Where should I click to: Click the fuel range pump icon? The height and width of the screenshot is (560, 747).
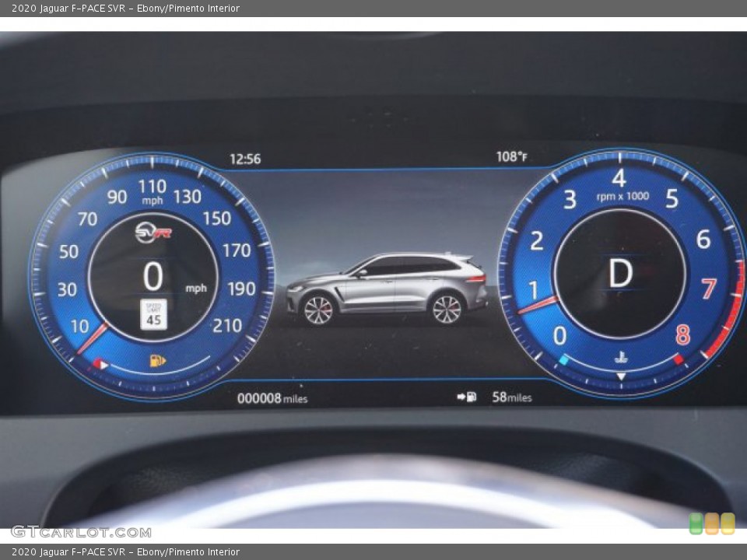(x=467, y=397)
